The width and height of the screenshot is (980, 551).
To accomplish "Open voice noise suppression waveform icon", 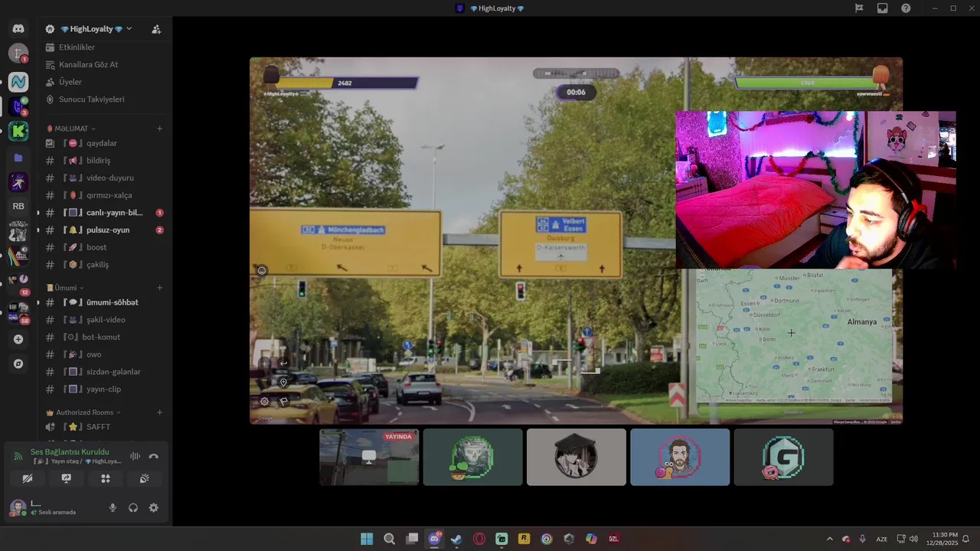I will 135,456.
